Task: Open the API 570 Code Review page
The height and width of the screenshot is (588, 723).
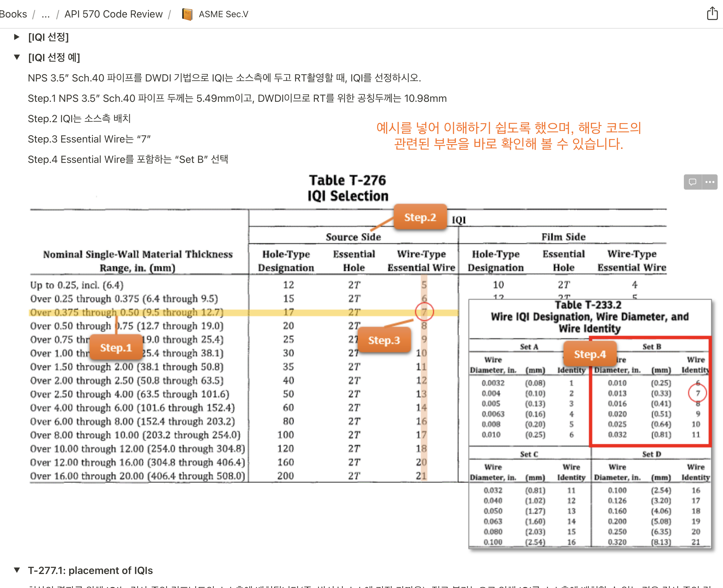Action: click(x=113, y=14)
